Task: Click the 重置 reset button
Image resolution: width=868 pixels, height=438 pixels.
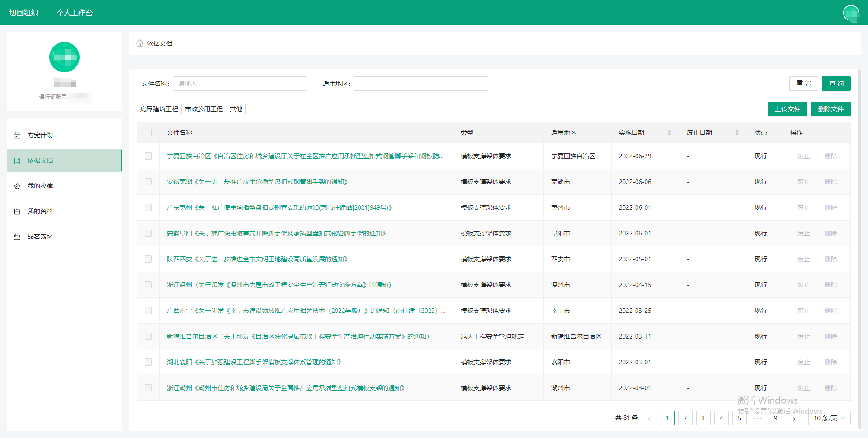Action: click(x=804, y=84)
